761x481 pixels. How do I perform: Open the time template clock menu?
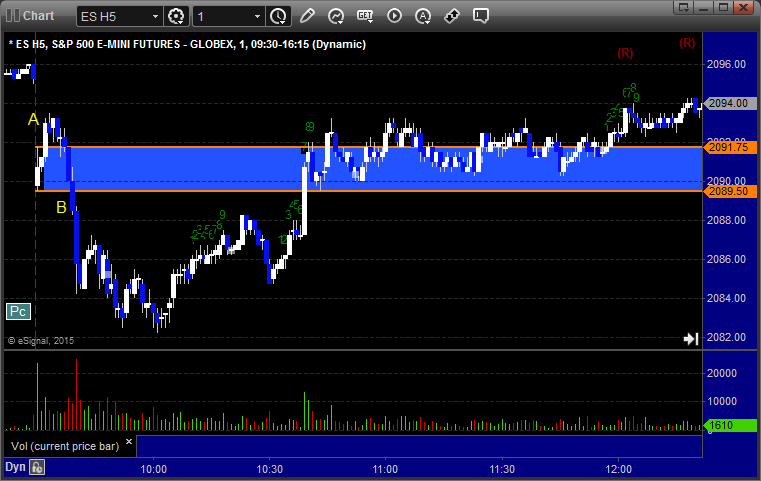tap(279, 17)
